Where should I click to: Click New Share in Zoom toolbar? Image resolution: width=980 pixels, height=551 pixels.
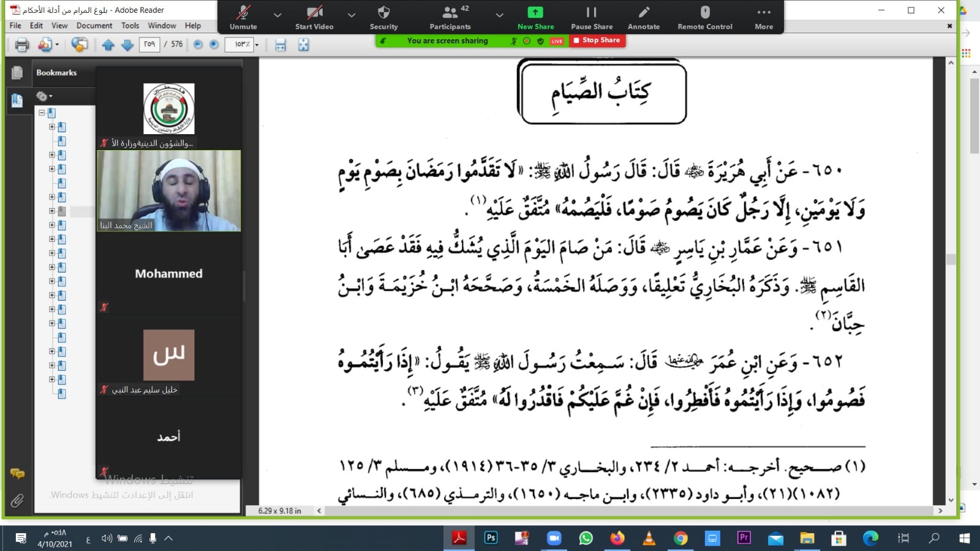[535, 18]
